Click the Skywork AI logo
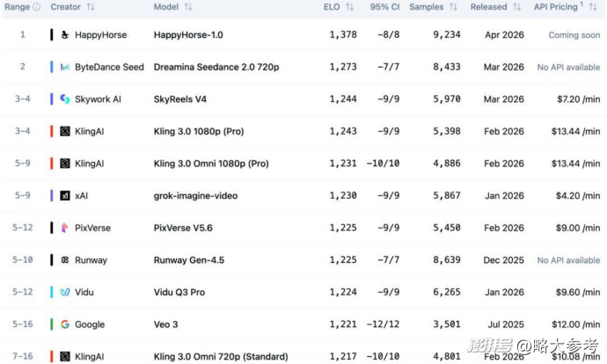This screenshot has height=364, width=607. click(x=65, y=99)
